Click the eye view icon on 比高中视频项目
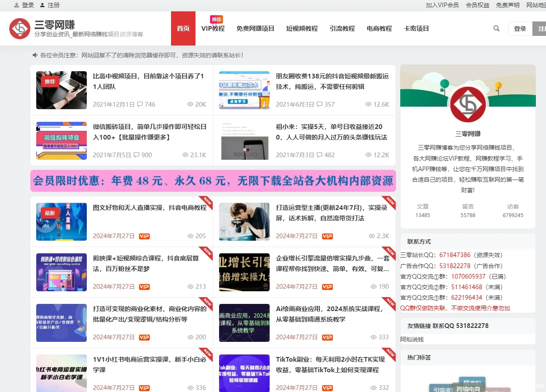 click(190, 104)
